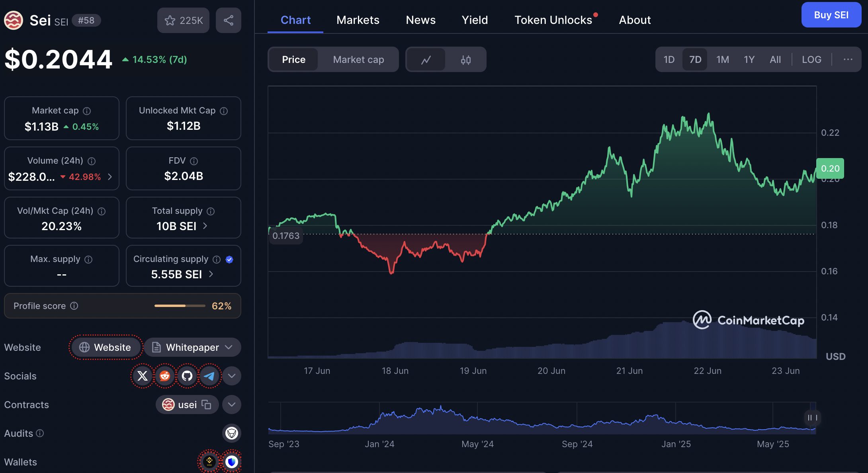
Task: Set chart range to 1D
Action: (669, 60)
